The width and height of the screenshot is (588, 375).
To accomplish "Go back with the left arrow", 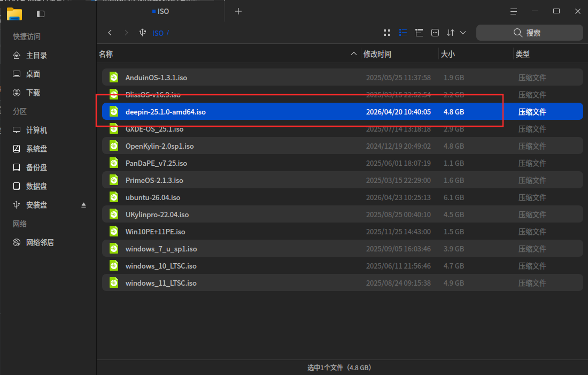I will (x=110, y=33).
